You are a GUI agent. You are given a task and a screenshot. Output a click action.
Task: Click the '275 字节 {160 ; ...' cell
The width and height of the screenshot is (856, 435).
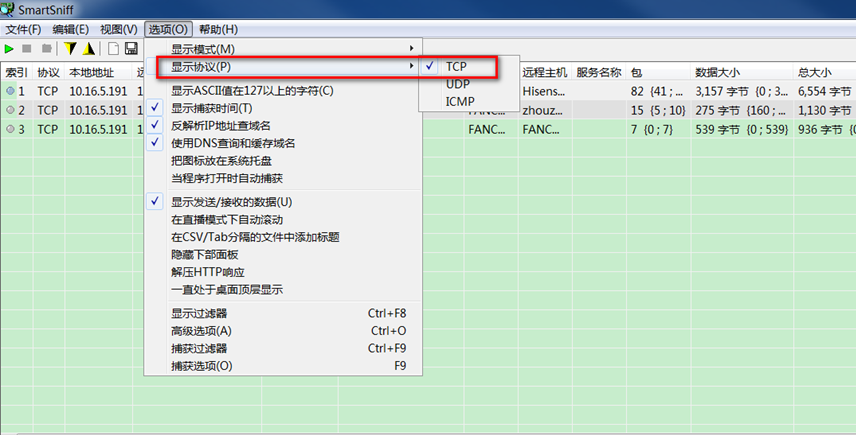coord(742,110)
